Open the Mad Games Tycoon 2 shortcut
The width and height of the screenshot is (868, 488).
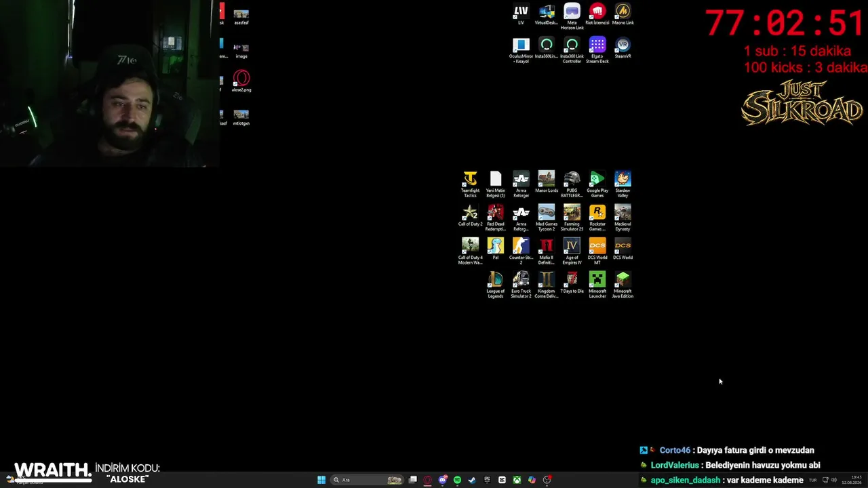pos(547,218)
